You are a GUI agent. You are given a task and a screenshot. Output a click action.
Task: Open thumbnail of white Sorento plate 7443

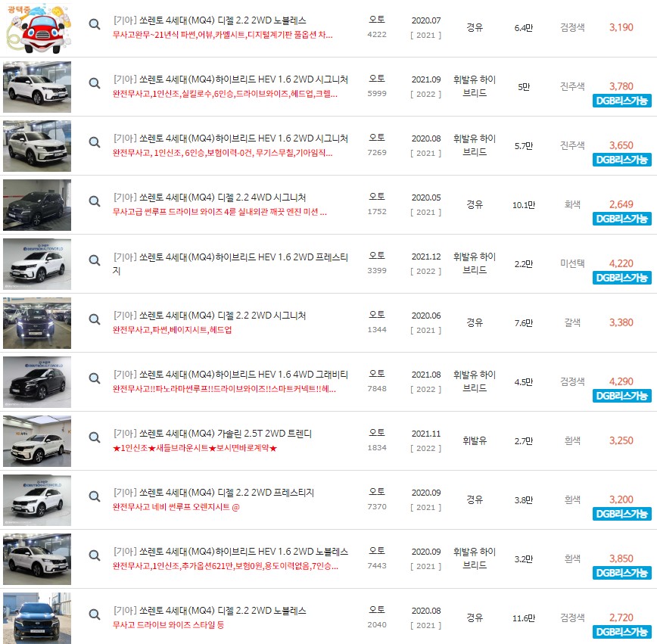pos(37,560)
